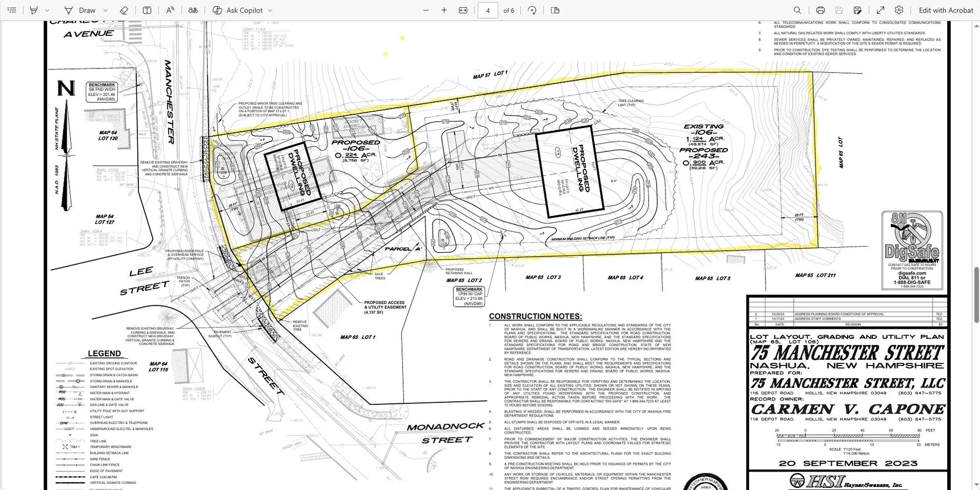Toggle the page view layout
Screen dimensions: 980x490
pyautogui.click(x=555, y=10)
